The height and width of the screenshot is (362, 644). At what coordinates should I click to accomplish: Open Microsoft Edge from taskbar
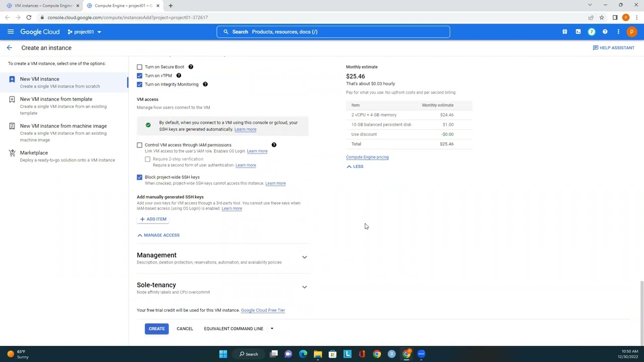click(303, 354)
